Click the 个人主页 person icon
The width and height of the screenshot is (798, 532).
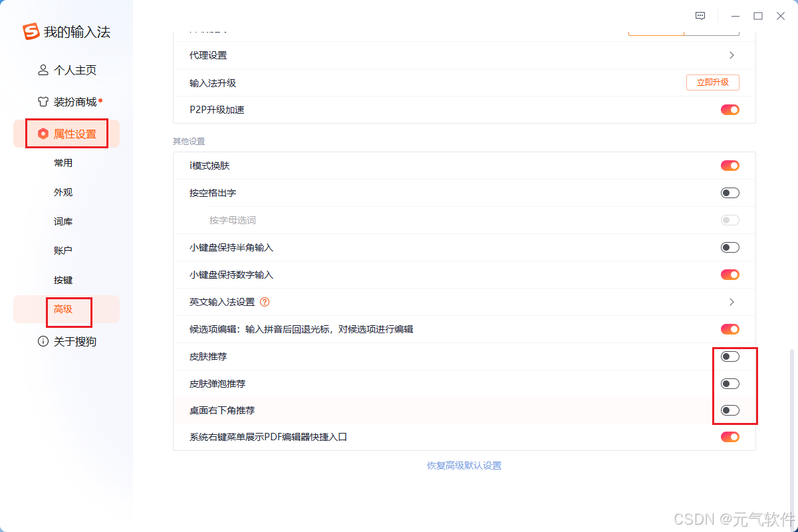point(43,70)
